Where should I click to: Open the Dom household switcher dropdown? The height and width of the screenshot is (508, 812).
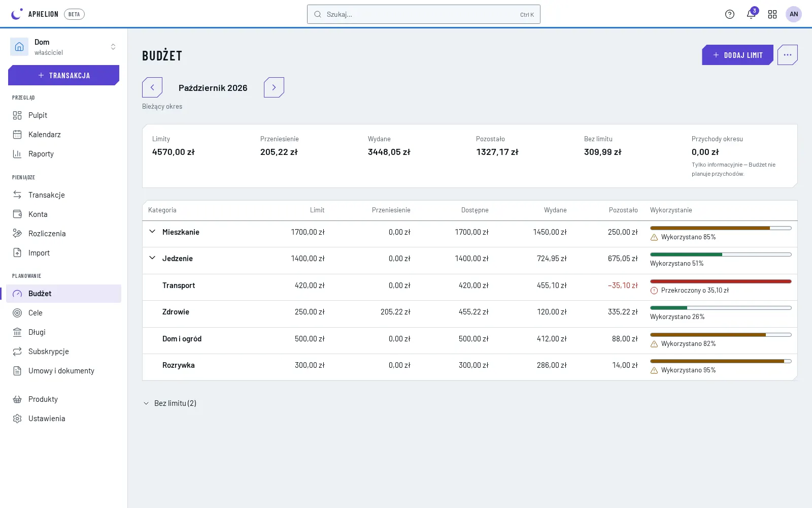click(x=63, y=47)
